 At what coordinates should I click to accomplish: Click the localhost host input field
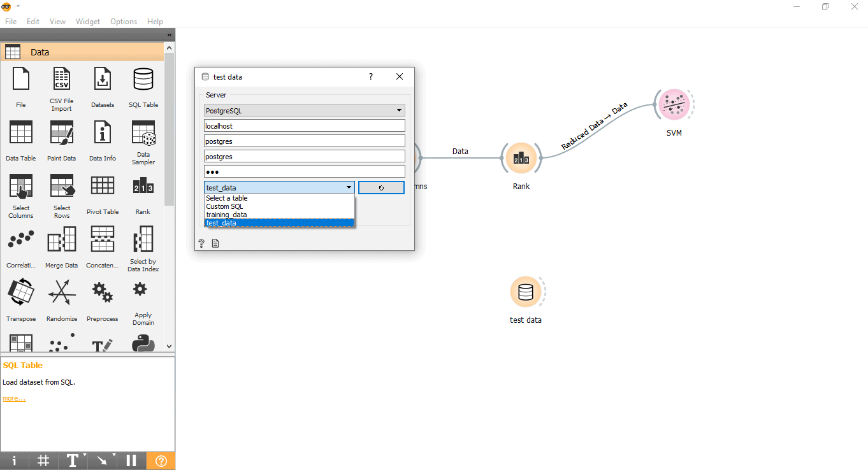pos(305,126)
